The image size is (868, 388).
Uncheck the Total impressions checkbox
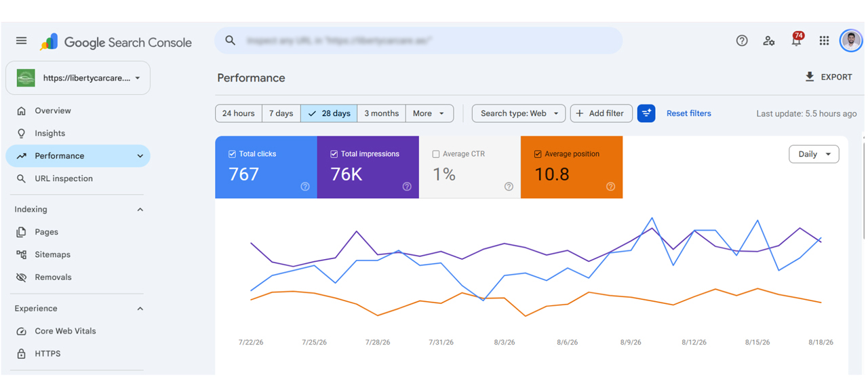click(334, 154)
